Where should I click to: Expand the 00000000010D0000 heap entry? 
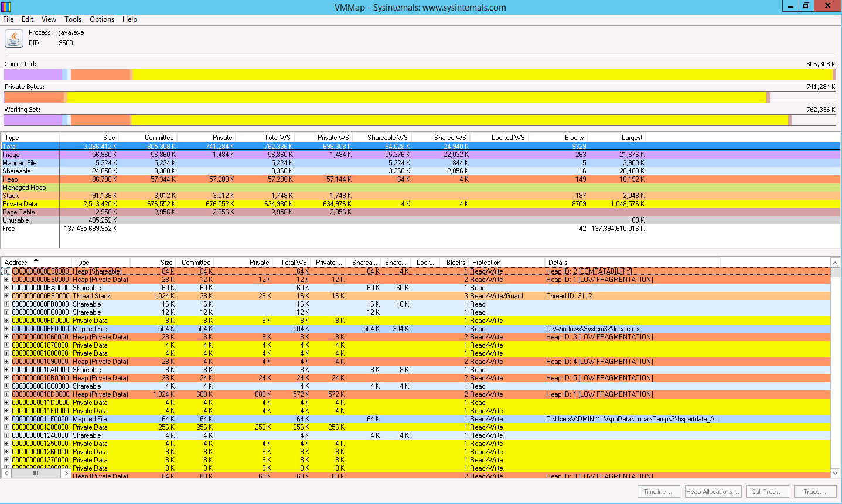[x=6, y=394]
